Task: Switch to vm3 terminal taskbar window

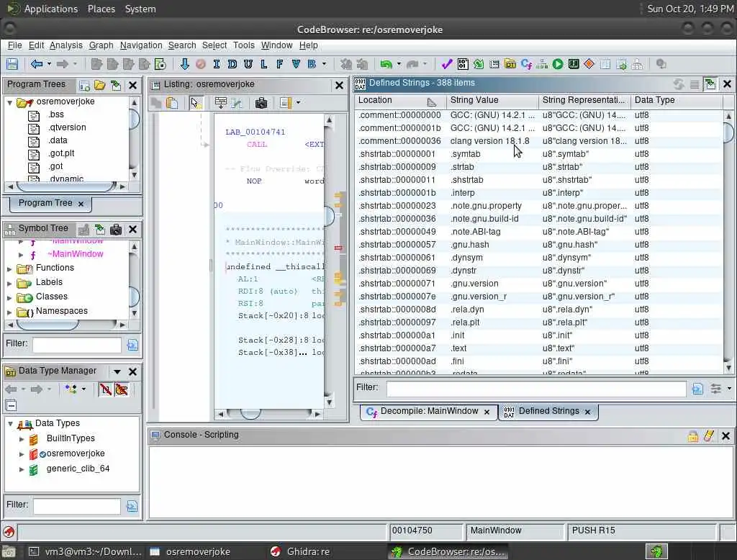Action: pyautogui.click(x=85, y=551)
